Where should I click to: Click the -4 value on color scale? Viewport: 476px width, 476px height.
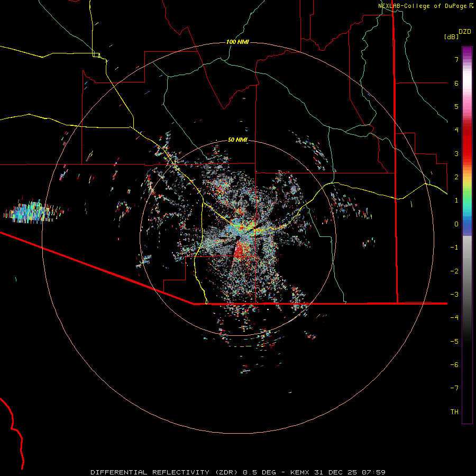click(454, 317)
